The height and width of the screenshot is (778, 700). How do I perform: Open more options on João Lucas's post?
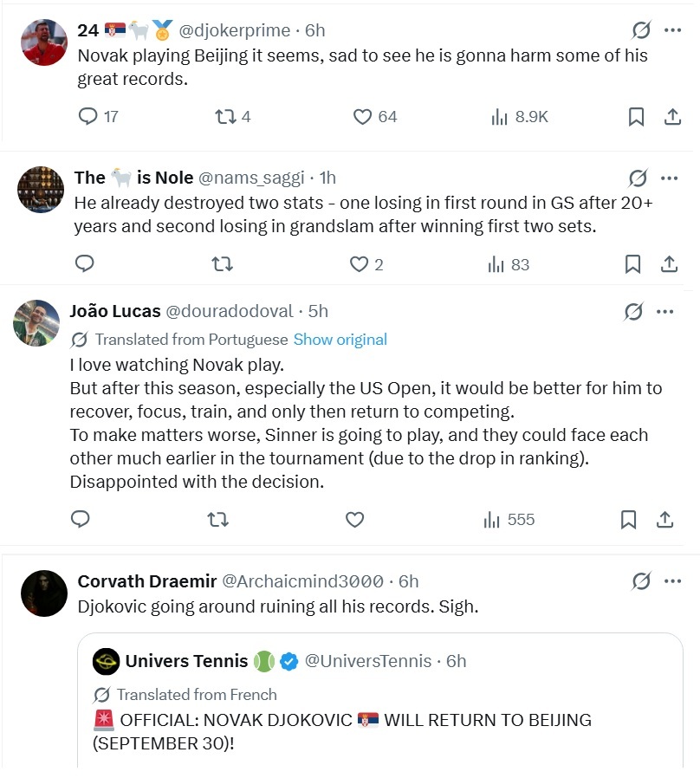click(664, 312)
